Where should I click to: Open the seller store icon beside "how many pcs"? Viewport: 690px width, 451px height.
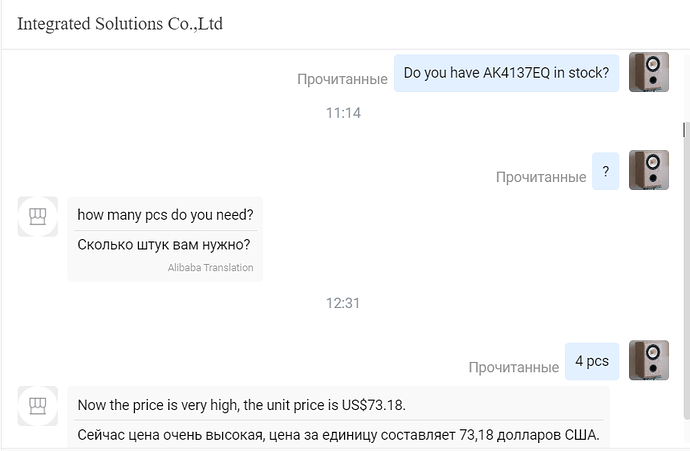tap(38, 217)
